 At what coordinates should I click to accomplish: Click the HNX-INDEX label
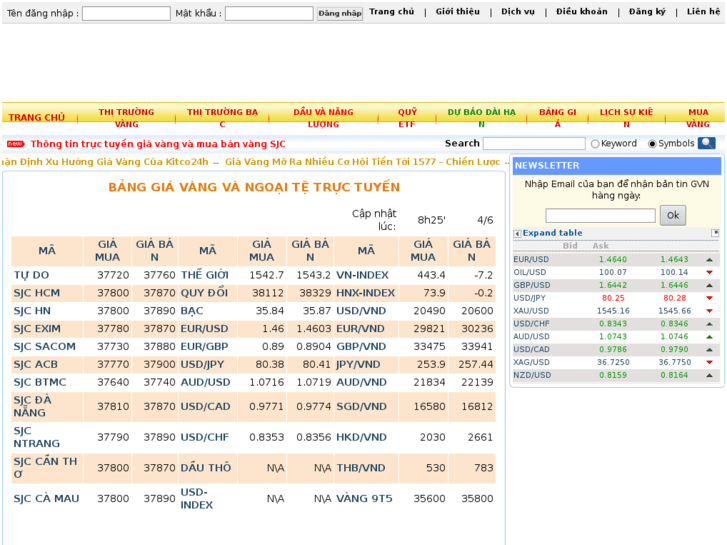365,293
